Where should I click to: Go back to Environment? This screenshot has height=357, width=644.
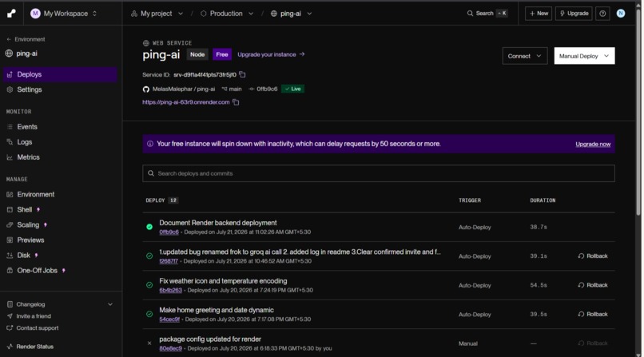(26, 39)
